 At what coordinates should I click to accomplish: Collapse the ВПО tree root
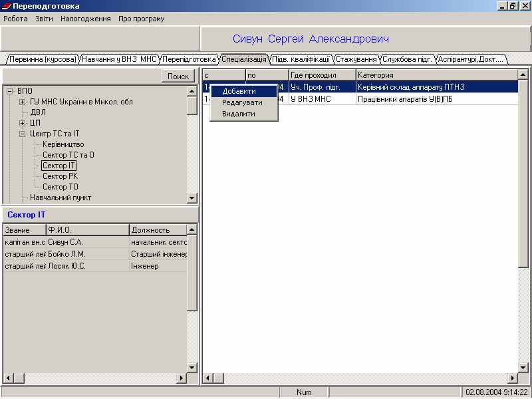pyautogui.click(x=10, y=91)
